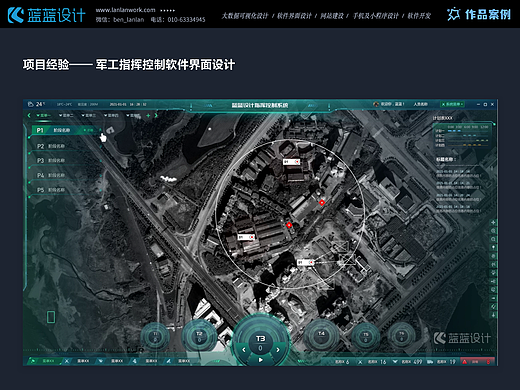The height and width of the screenshot is (390, 520).
Task: Open the 人员名称 personnel label
Action: click(421, 104)
